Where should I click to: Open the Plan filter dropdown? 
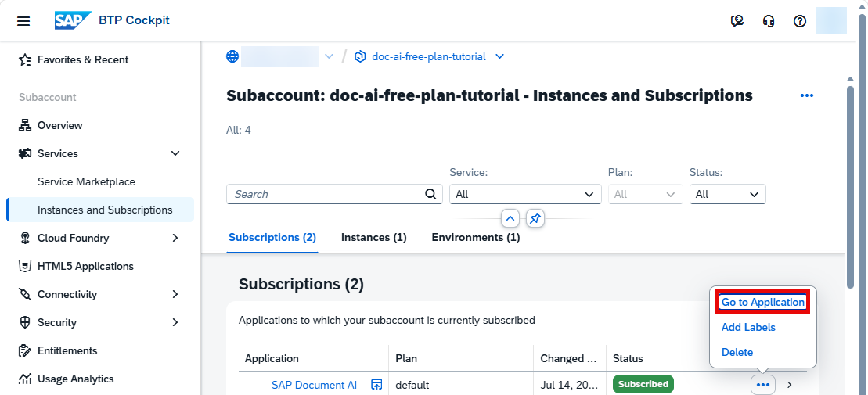click(x=646, y=194)
